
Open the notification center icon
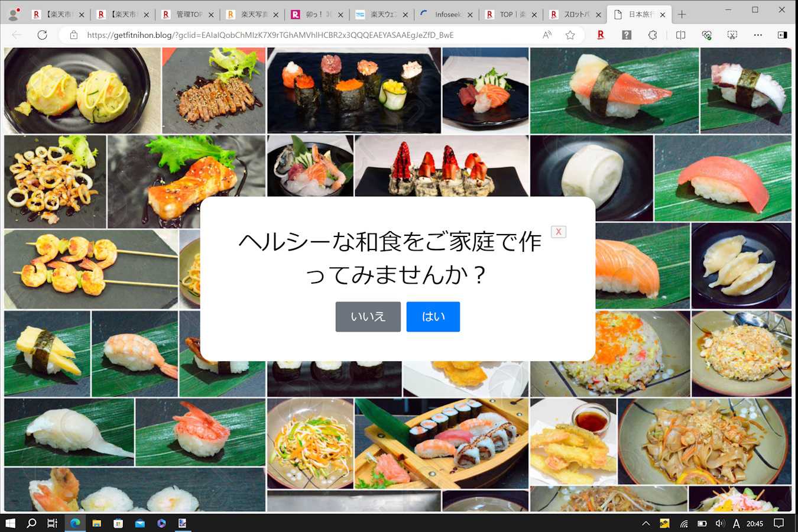coord(779,523)
